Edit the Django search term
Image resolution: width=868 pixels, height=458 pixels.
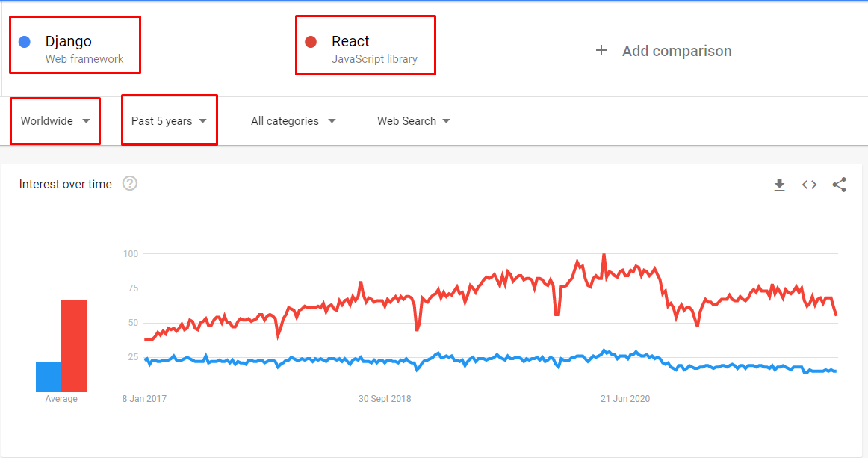69,42
